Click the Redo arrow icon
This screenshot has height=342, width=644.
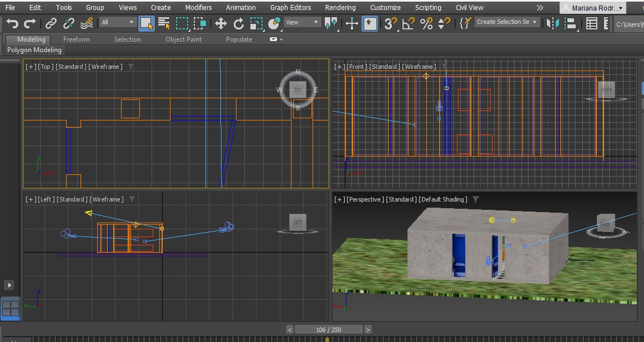30,23
